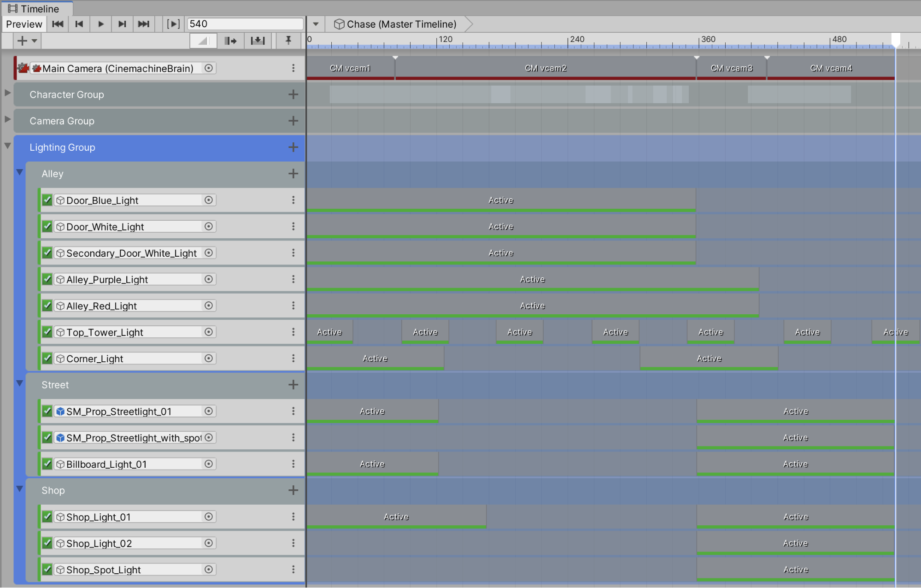Click the Preview button

tap(24, 24)
